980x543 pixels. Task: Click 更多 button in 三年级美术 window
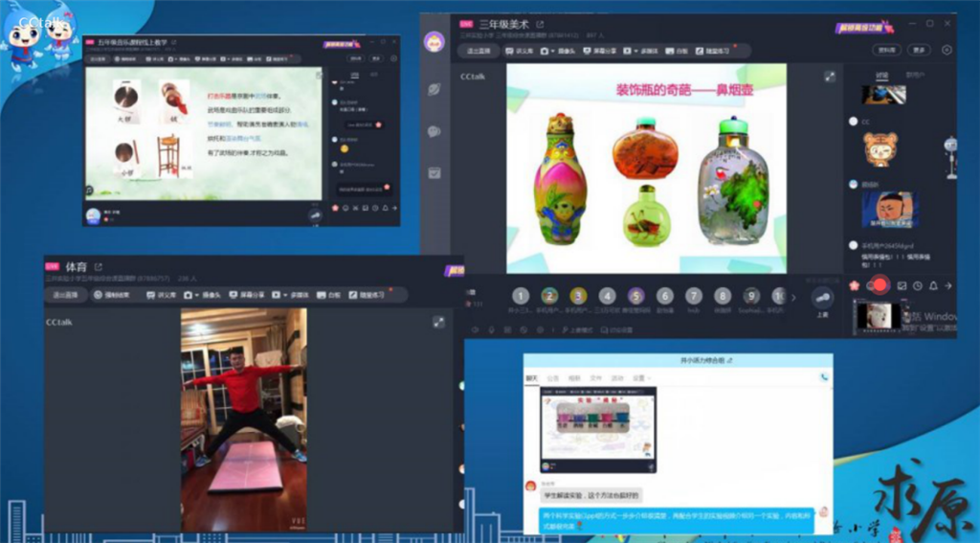tap(919, 50)
